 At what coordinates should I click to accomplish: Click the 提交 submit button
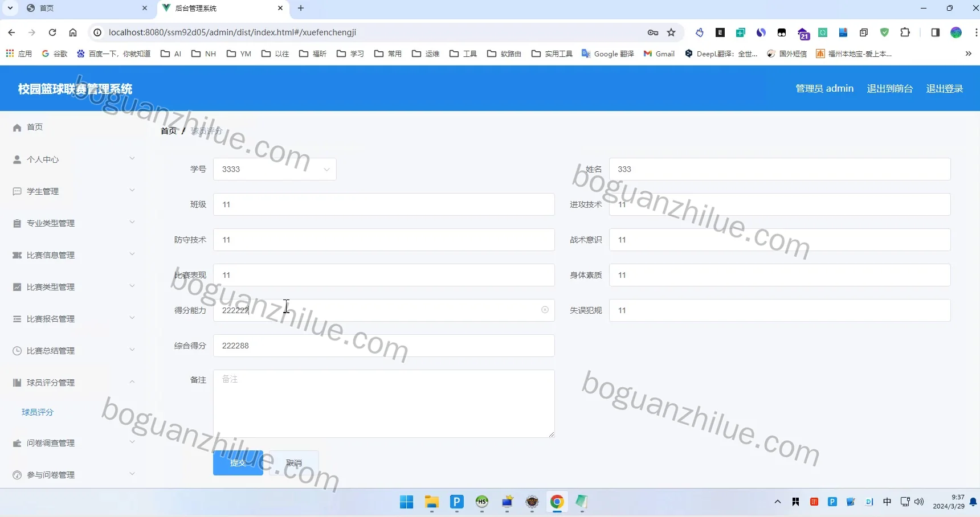coord(238,463)
